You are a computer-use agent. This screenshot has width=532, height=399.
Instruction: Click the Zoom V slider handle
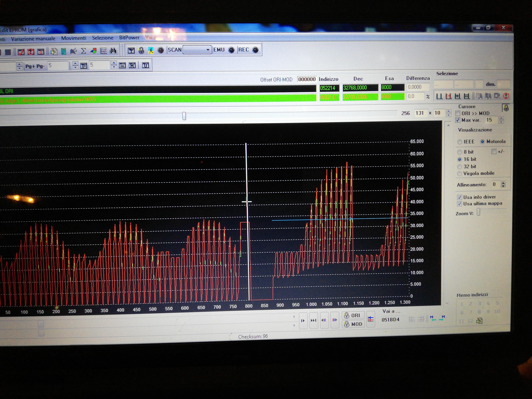(478, 212)
